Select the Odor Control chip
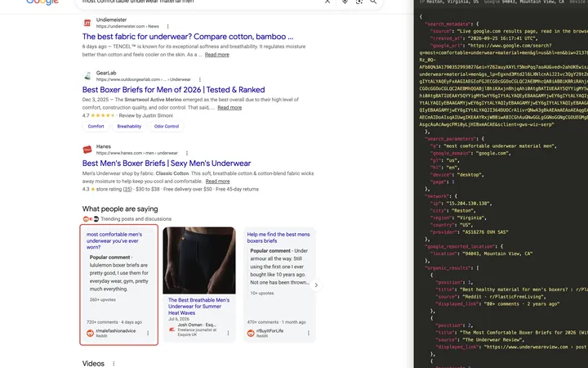The width and height of the screenshot is (588, 368). [x=167, y=127]
